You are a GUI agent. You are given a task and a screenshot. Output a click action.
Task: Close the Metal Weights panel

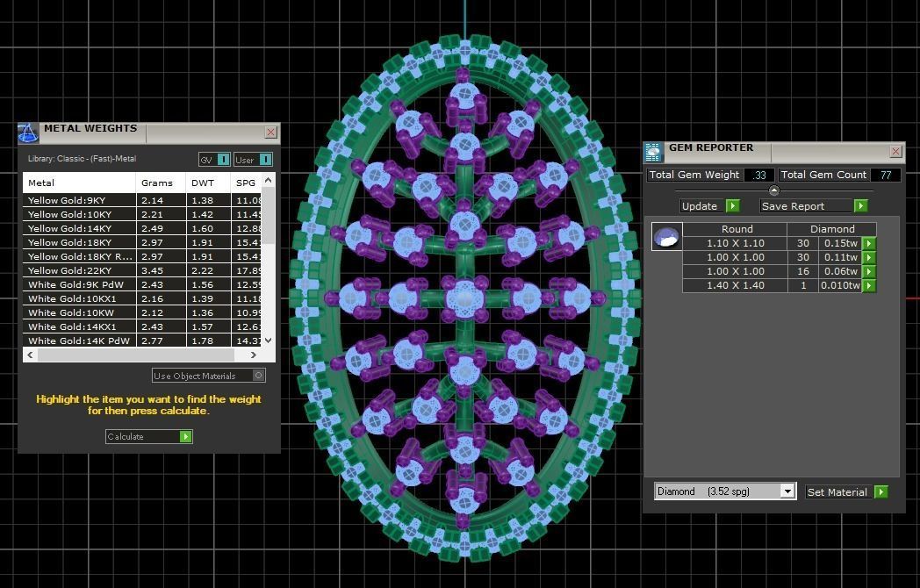(270, 132)
